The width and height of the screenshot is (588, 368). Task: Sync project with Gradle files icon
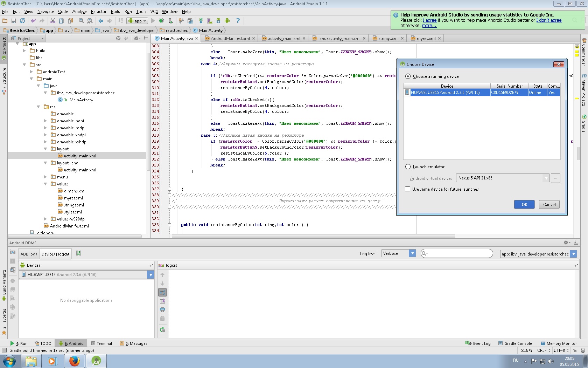point(201,21)
